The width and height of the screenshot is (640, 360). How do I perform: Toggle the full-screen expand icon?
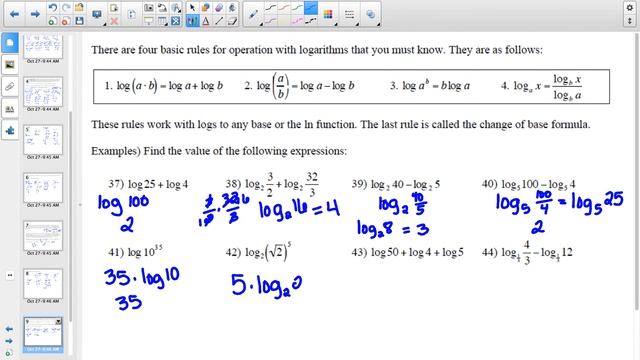point(176,21)
